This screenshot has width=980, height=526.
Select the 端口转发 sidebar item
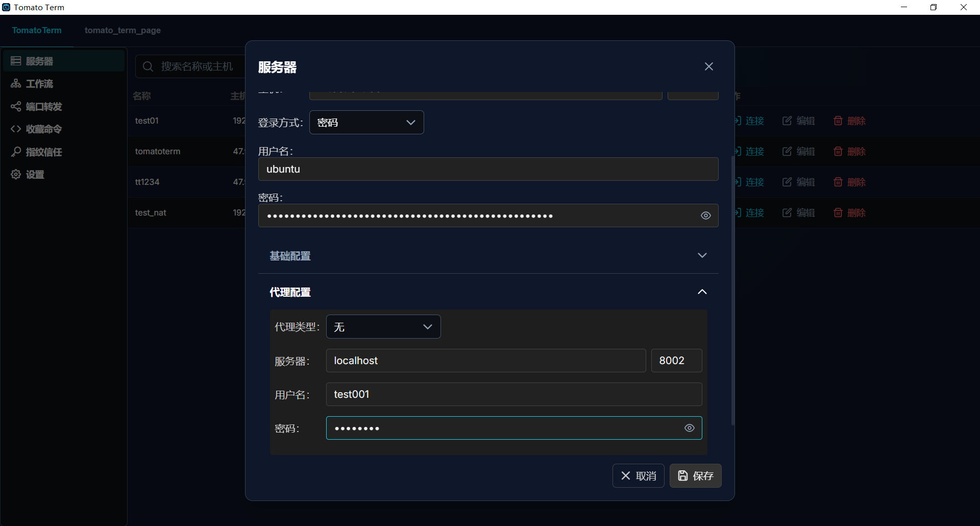point(44,106)
